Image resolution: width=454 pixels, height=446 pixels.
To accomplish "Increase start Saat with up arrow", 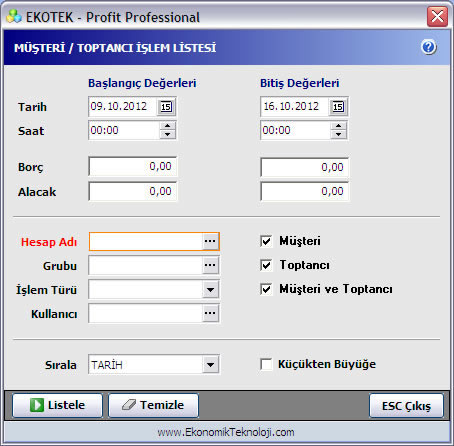I will point(168,126).
